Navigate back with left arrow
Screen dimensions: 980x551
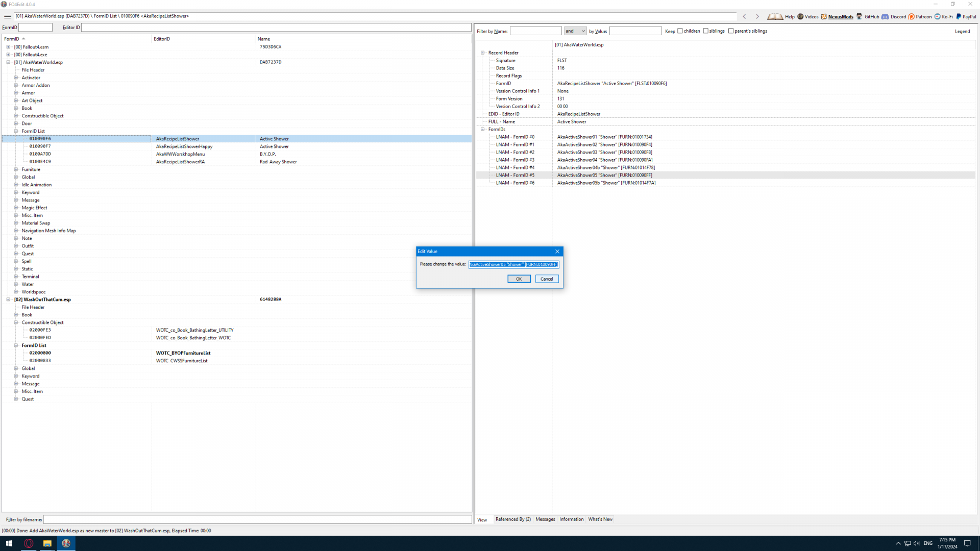[x=744, y=16]
